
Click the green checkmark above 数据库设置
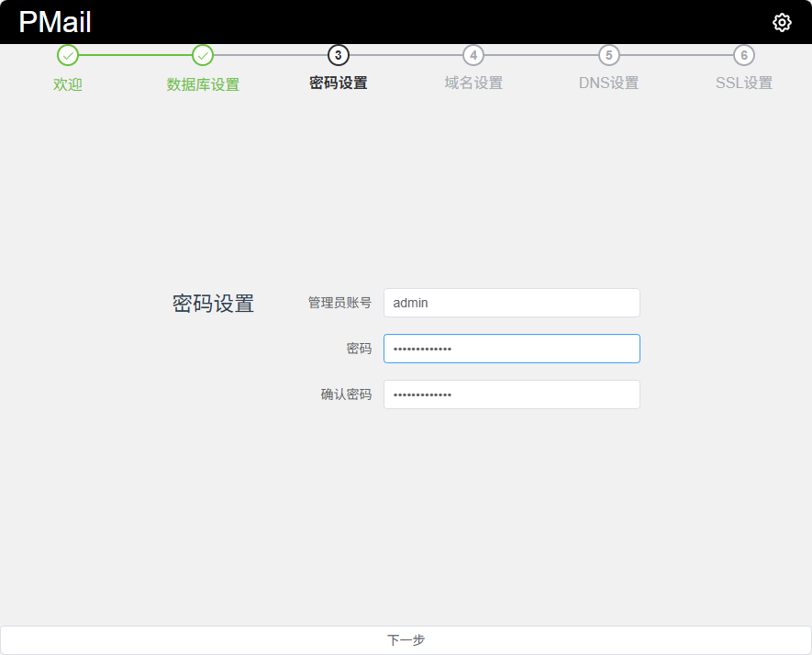pyautogui.click(x=203, y=55)
